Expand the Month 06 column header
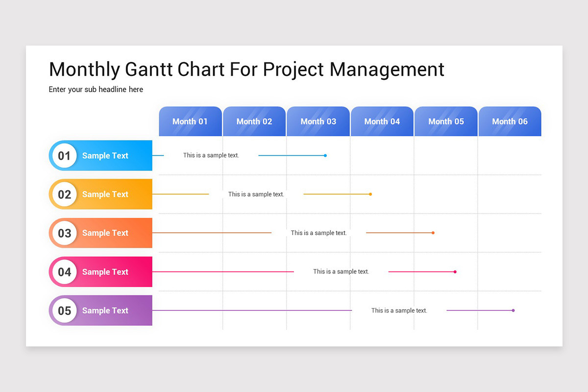Image resolution: width=588 pixels, height=392 pixels. coord(510,121)
